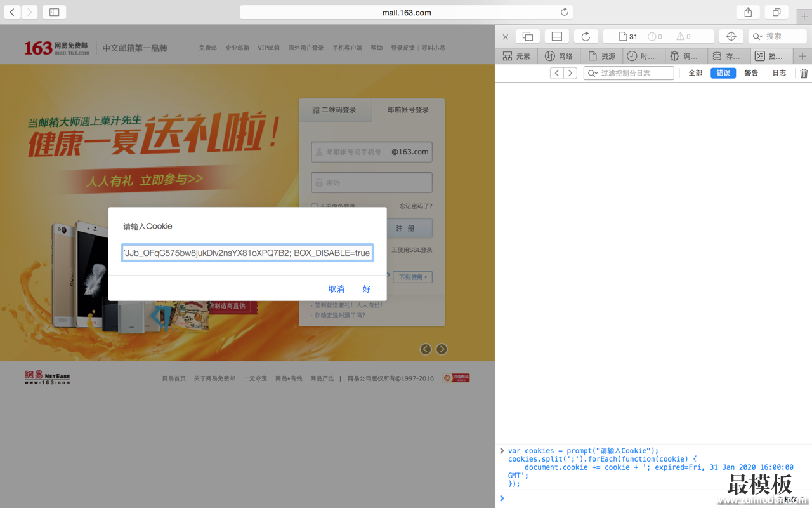Reload page from the Web Inspector
The width and height of the screenshot is (812, 508).
tap(586, 36)
